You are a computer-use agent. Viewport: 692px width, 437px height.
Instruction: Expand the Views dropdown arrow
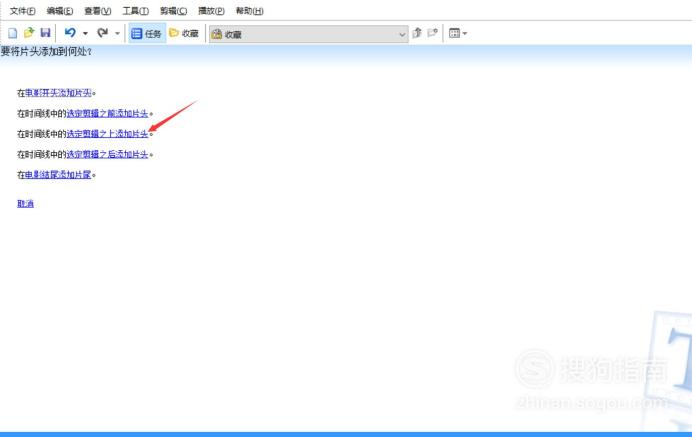tap(465, 34)
